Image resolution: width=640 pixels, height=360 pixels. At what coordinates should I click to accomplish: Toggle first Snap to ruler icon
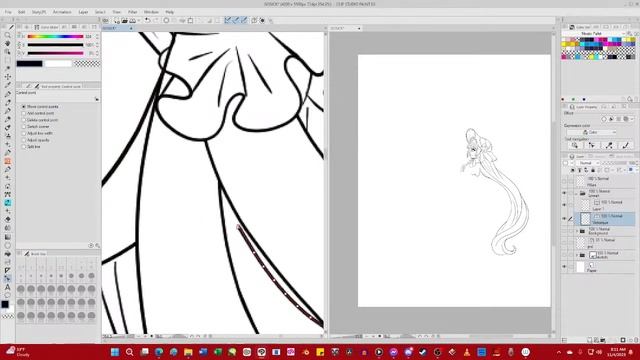coord(228,20)
